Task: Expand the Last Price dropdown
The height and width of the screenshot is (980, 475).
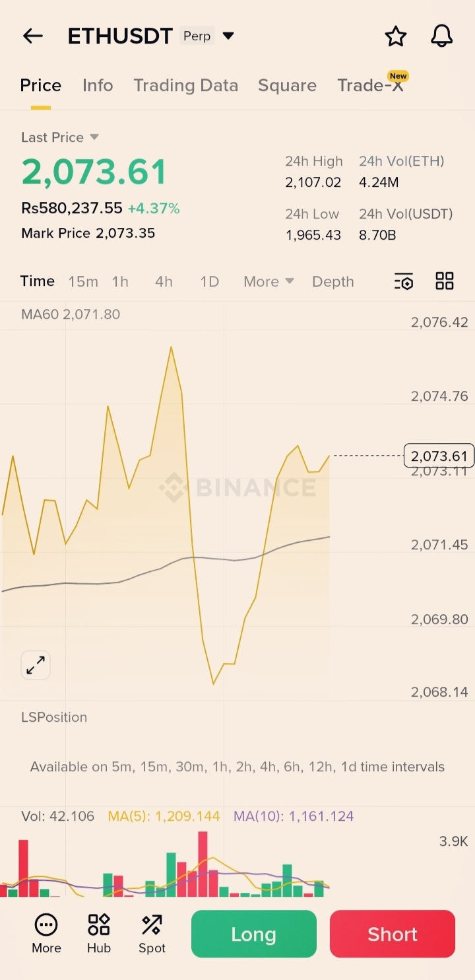Action: point(94,137)
